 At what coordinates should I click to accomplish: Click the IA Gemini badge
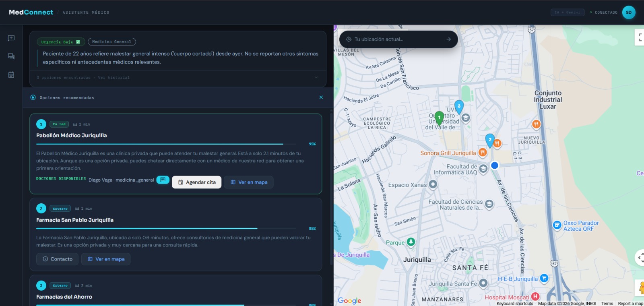pyautogui.click(x=568, y=12)
